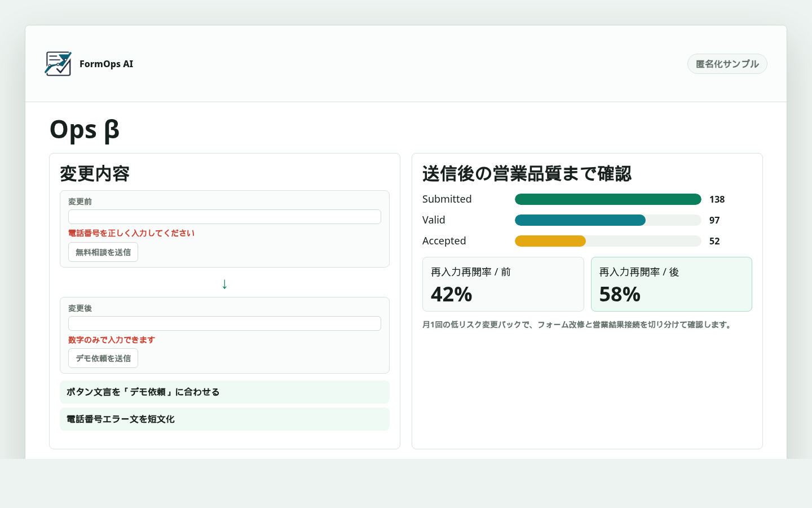
Task: Select the ボタン文言を「デモ依頼」に合わせる change item
Action: coord(224,392)
